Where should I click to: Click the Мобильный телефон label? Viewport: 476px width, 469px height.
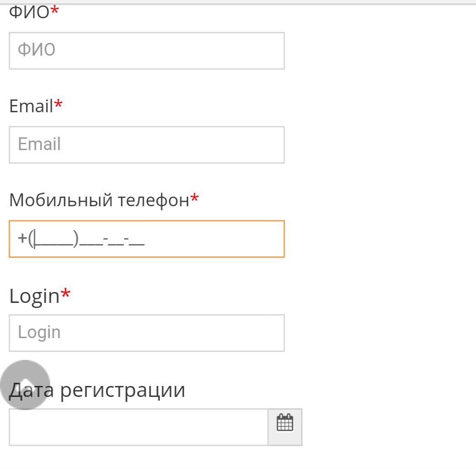tap(99, 200)
